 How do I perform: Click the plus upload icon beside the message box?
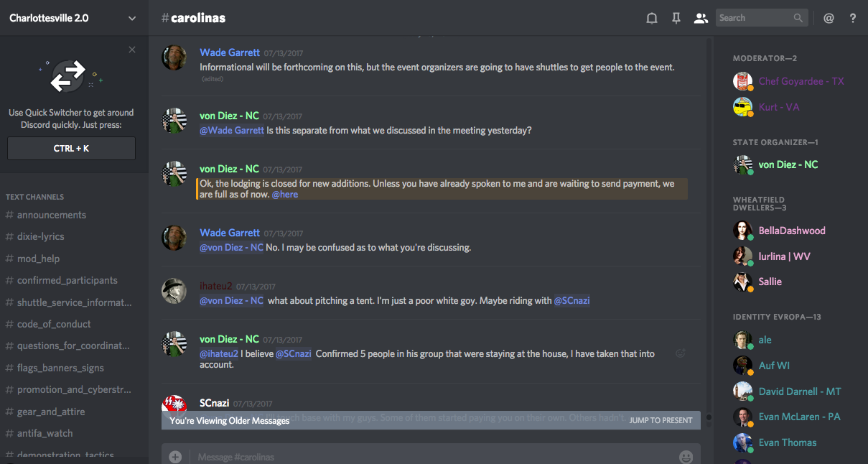click(175, 457)
